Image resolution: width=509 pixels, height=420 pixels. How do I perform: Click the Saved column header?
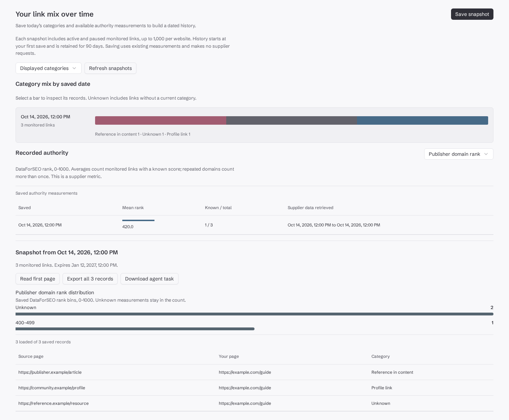[x=25, y=208]
